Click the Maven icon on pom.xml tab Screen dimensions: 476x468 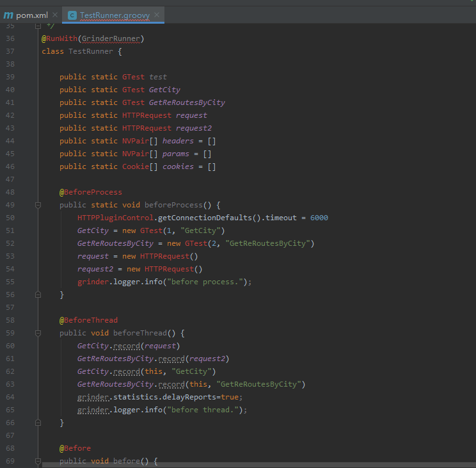pyautogui.click(x=8, y=15)
